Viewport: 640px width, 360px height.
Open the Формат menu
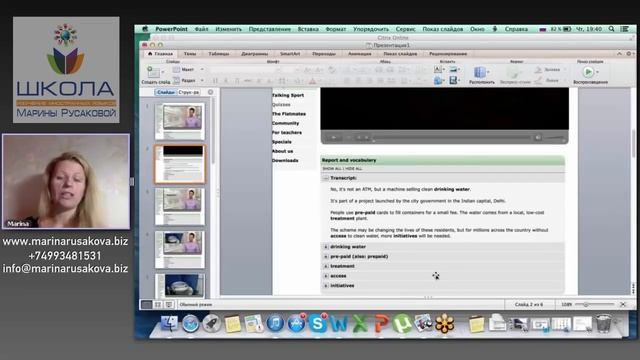336,29
